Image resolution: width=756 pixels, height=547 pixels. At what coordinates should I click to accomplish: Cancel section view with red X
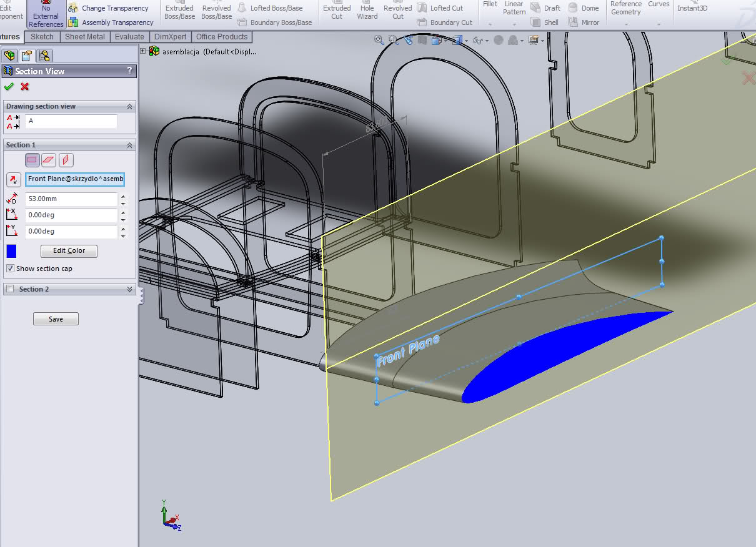pyautogui.click(x=24, y=87)
